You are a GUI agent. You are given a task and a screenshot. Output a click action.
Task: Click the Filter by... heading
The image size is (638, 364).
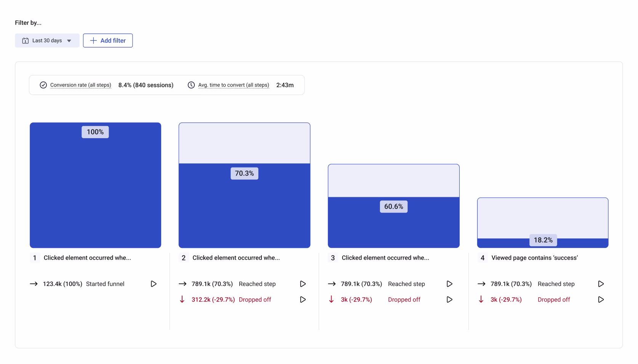coord(28,23)
